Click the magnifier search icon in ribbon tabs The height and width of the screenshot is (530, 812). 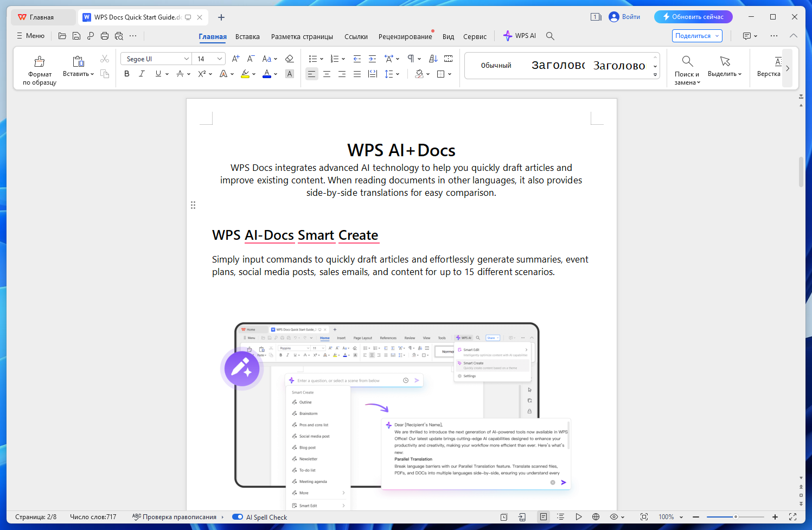pyautogui.click(x=550, y=36)
